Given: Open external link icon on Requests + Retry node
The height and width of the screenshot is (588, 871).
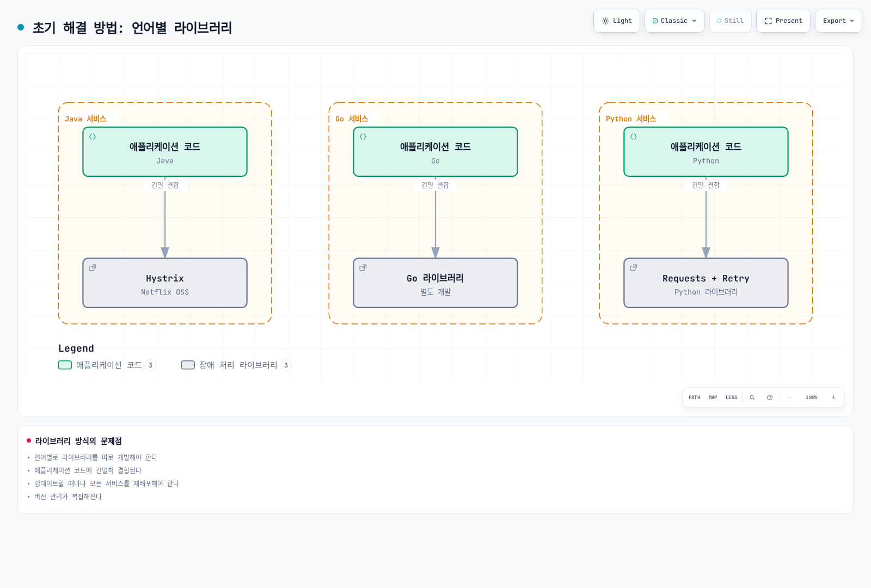Looking at the screenshot, I should click(x=634, y=268).
